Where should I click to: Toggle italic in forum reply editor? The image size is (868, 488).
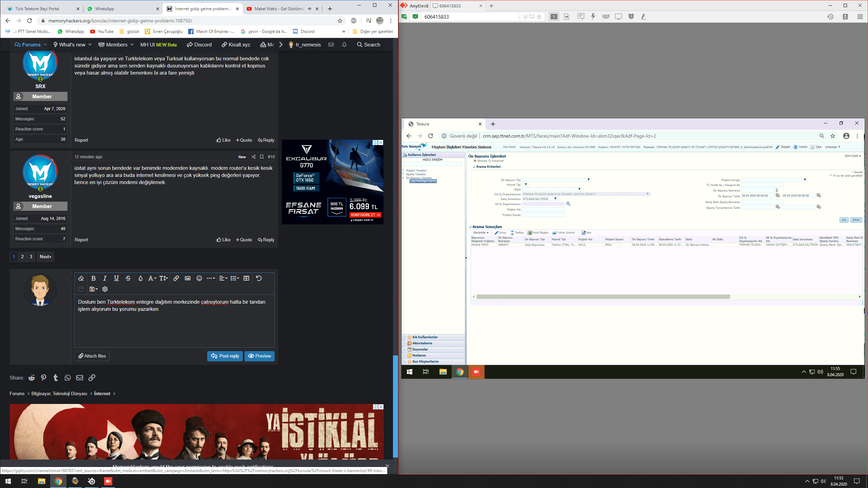point(105,278)
